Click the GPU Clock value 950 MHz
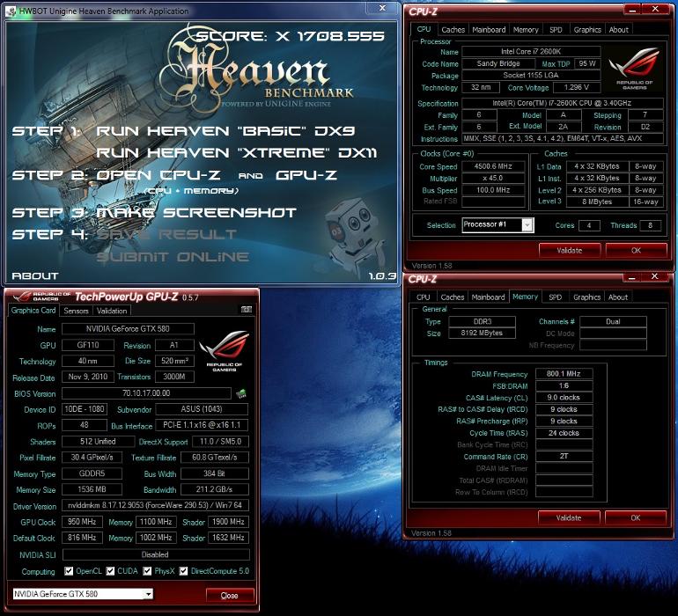 pos(82,522)
